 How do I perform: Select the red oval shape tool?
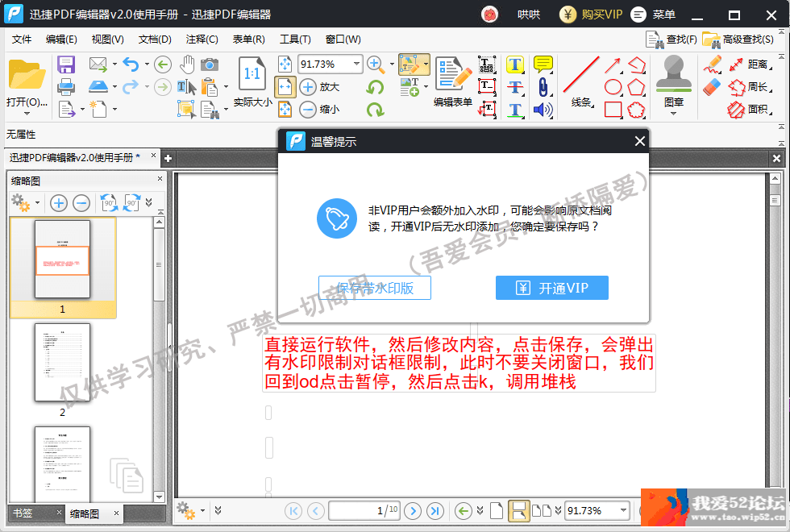point(613,87)
